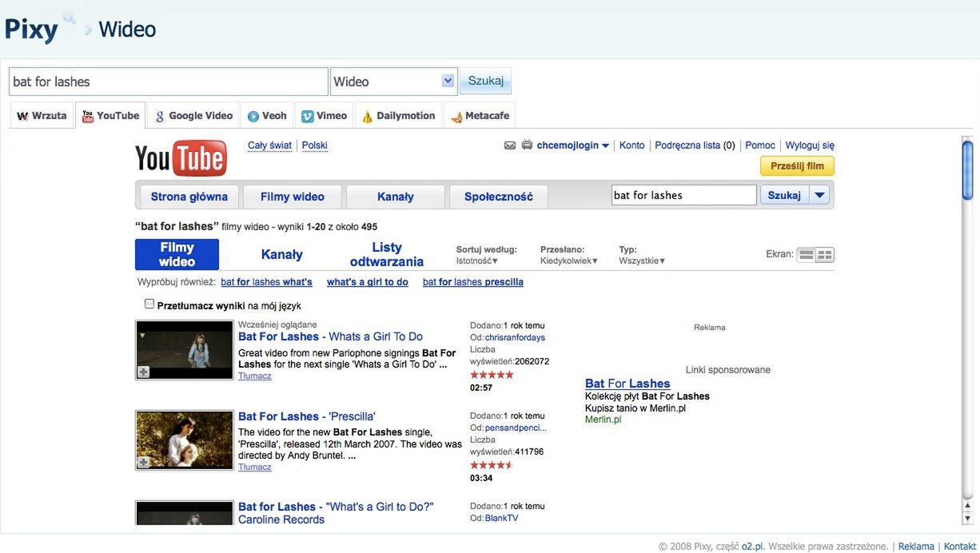Open the 'Istotność' sort dropdown

(477, 261)
